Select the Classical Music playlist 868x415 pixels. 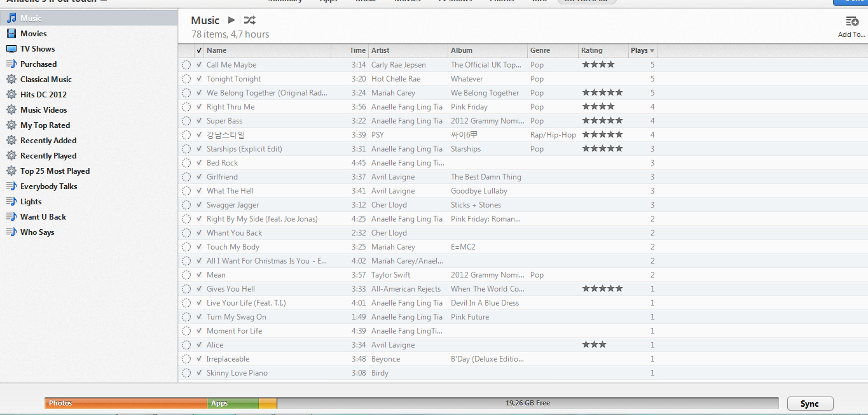[x=89, y=80]
